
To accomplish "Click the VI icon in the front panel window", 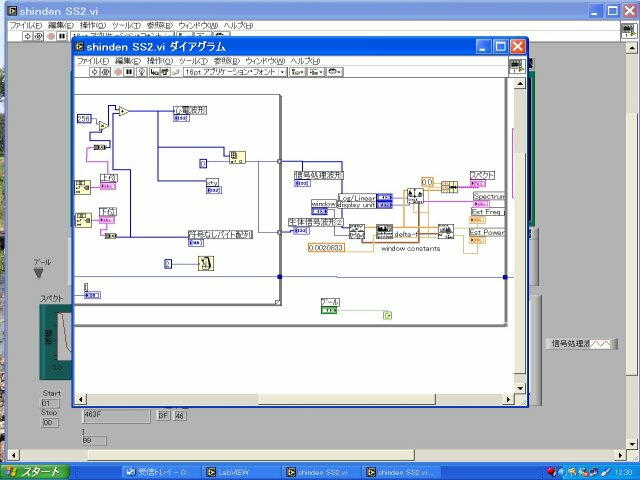I will point(629,31).
